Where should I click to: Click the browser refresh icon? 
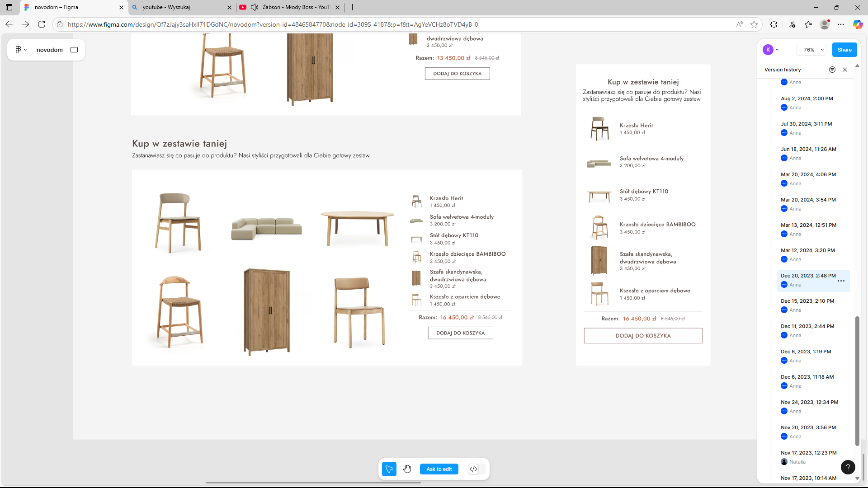pos(42,24)
